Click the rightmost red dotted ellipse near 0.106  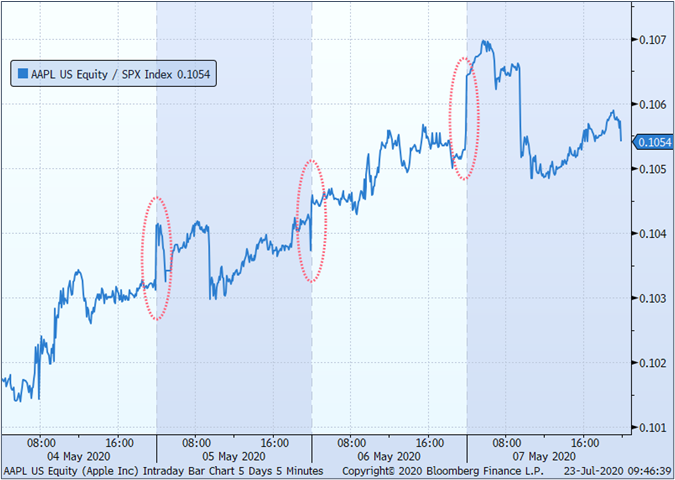(465, 118)
